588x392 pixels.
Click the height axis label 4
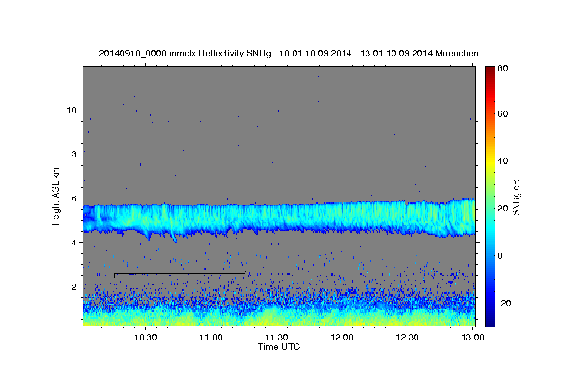pos(74,243)
